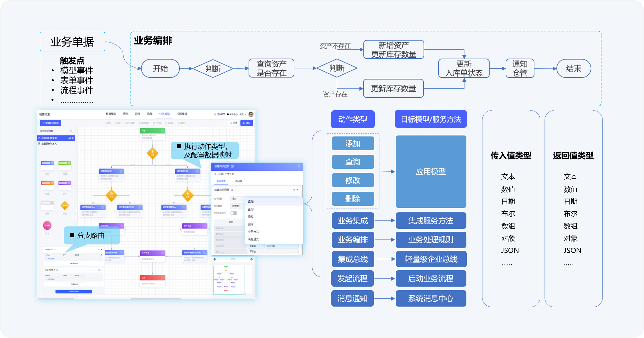Expand caret beside the action card trash icon
The height and width of the screenshot is (338, 644).
coord(297,190)
